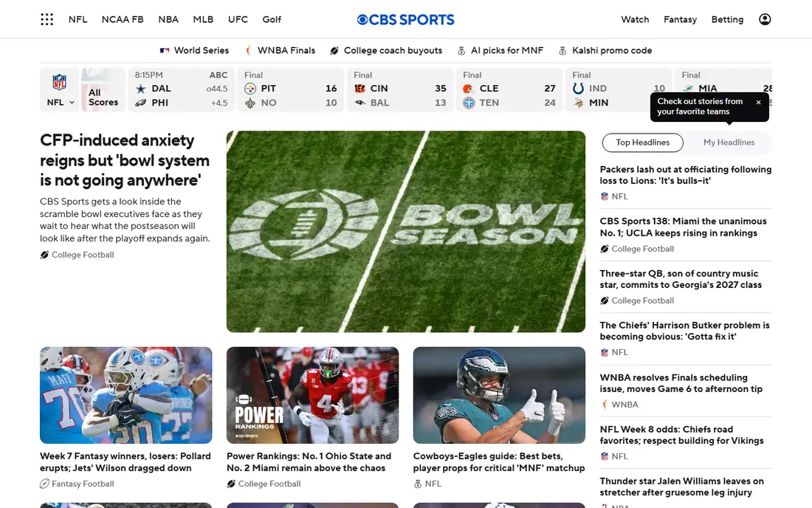
Task: Click WNBA icon under Finals scheduling headline
Action: click(605, 405)
